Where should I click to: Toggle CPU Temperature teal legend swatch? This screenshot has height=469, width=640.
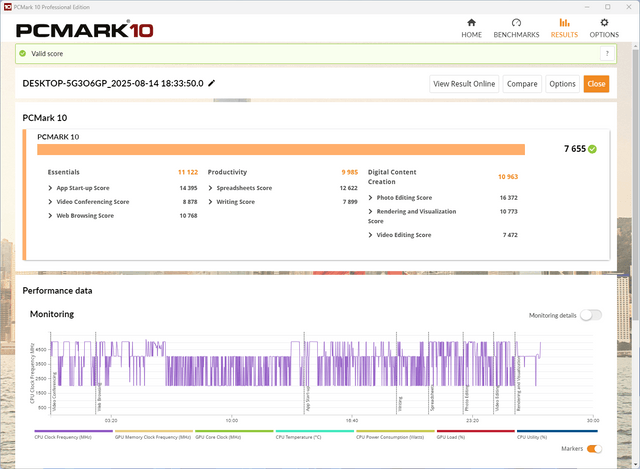(315, 431)
